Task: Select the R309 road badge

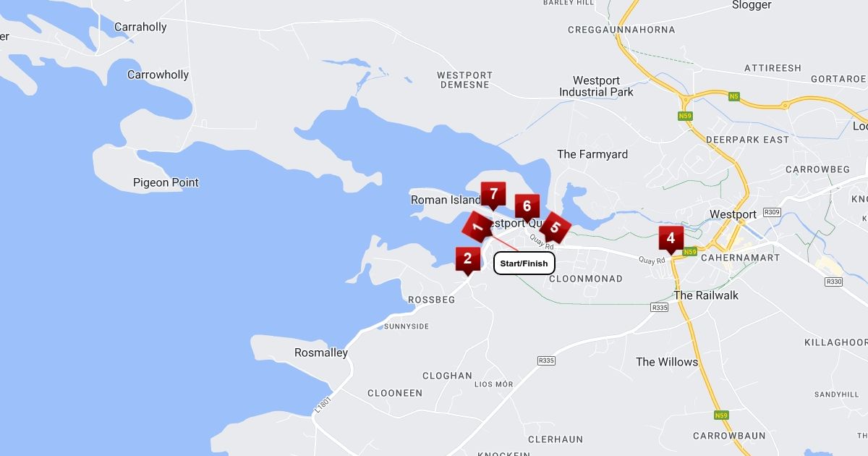Action: tap(773, 212)
